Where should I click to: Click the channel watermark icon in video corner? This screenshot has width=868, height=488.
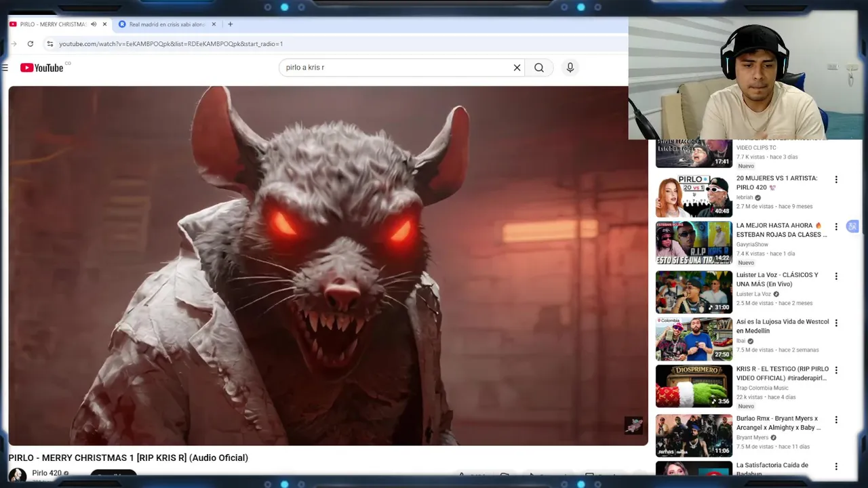[633, 425]
